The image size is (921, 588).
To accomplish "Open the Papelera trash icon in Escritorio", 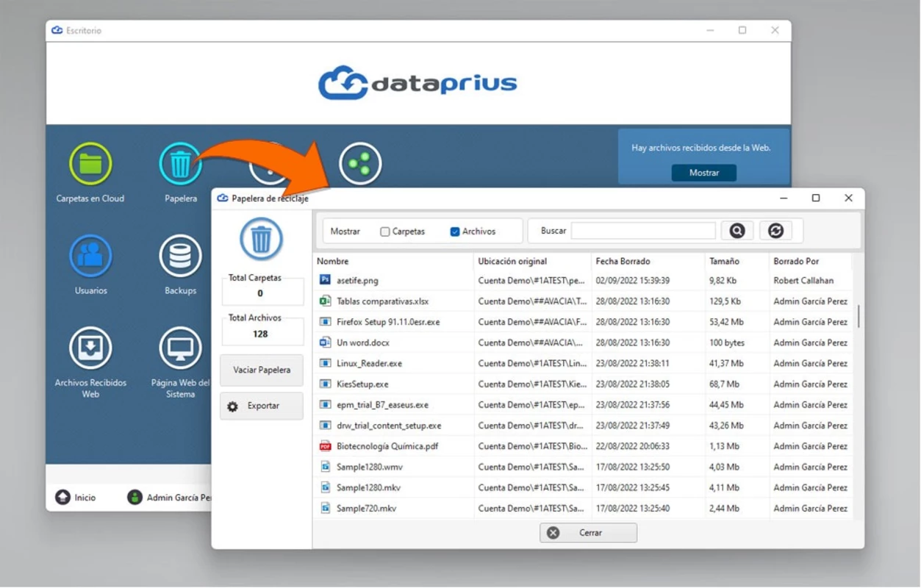I will tap(180, 163).
